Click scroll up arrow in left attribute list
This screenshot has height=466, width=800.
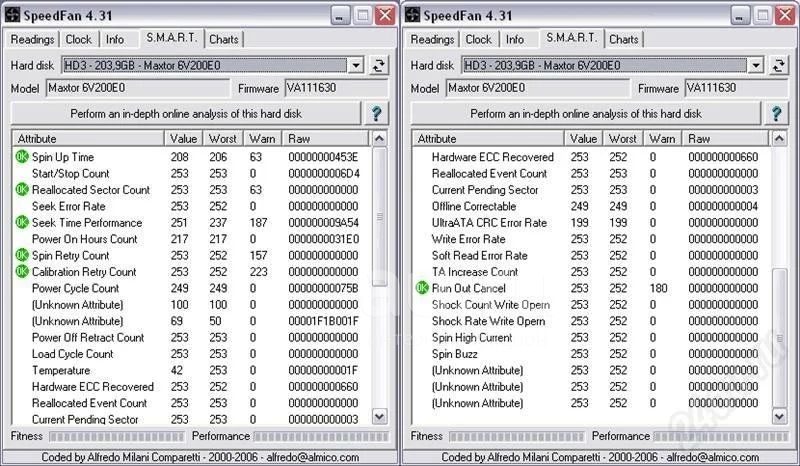coord(379,138)
